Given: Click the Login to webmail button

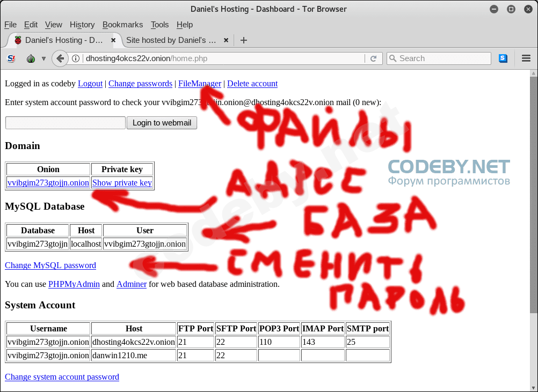Looking at the screenshot, I should pyautogui.click(x=162, y=123).
